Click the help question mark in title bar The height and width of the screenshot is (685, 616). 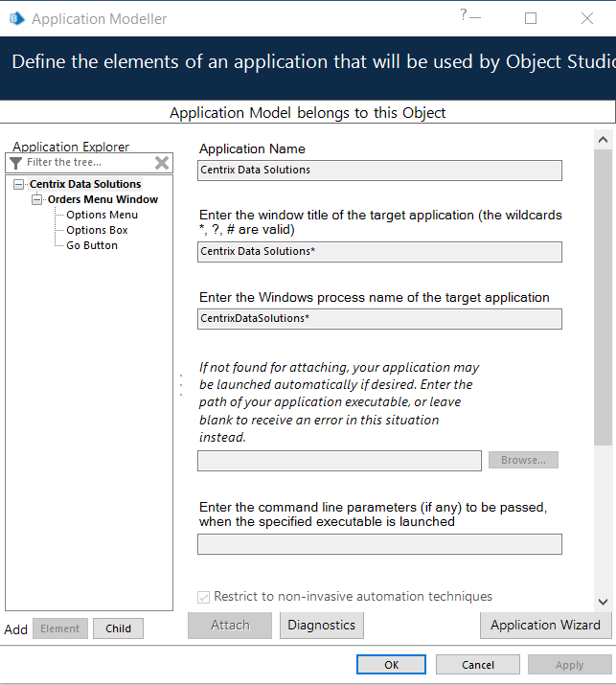pyautogui.click(x=464, y=14)
